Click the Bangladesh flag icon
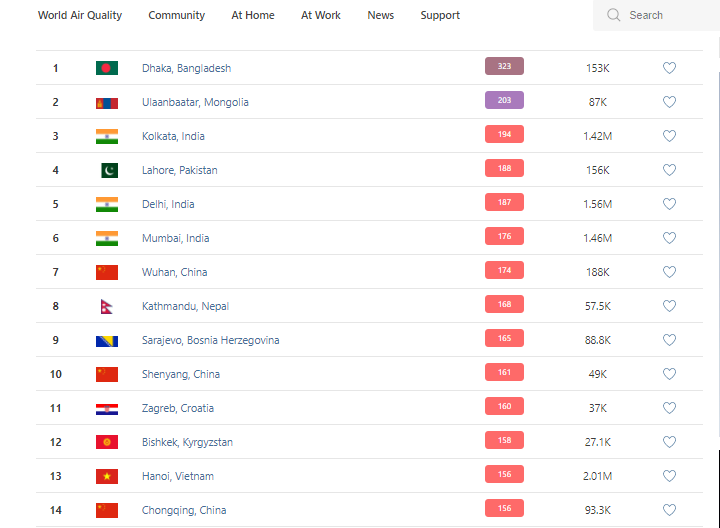The height and width of the screenshot is (528, 720). click(107, 68)
